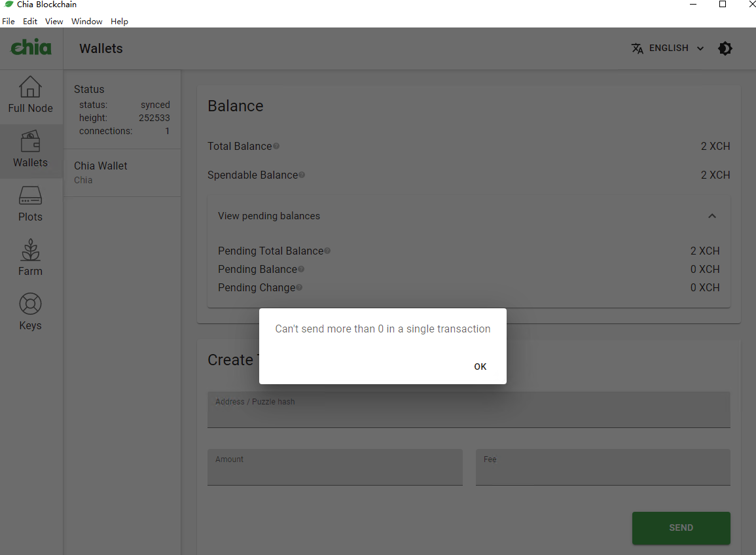Dismiss the dialog with OK
The image size is (756, 555).
[480, 367]
